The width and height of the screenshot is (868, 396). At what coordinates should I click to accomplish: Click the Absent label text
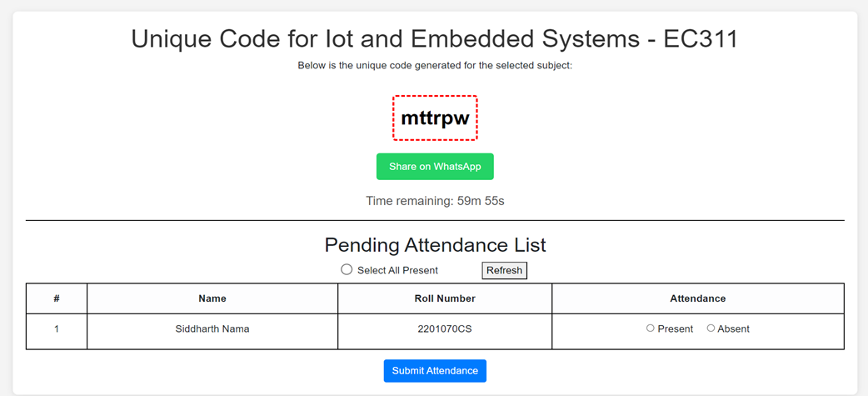point(733,329)
